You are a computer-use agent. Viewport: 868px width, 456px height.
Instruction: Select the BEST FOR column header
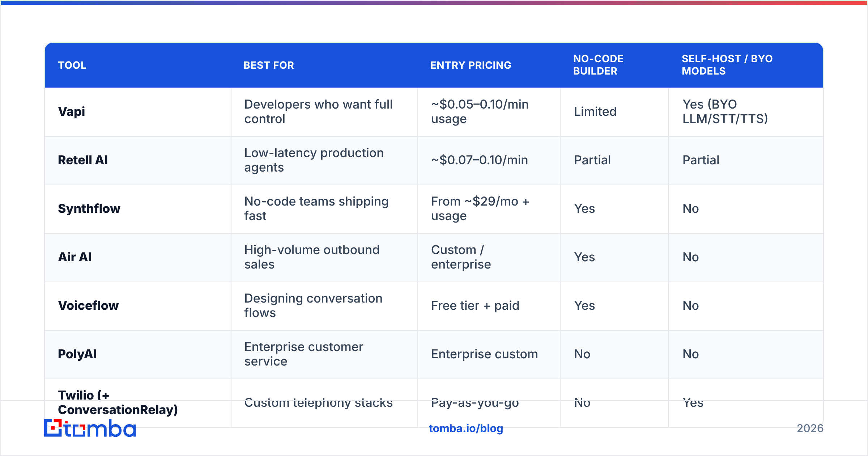[269, 65]
